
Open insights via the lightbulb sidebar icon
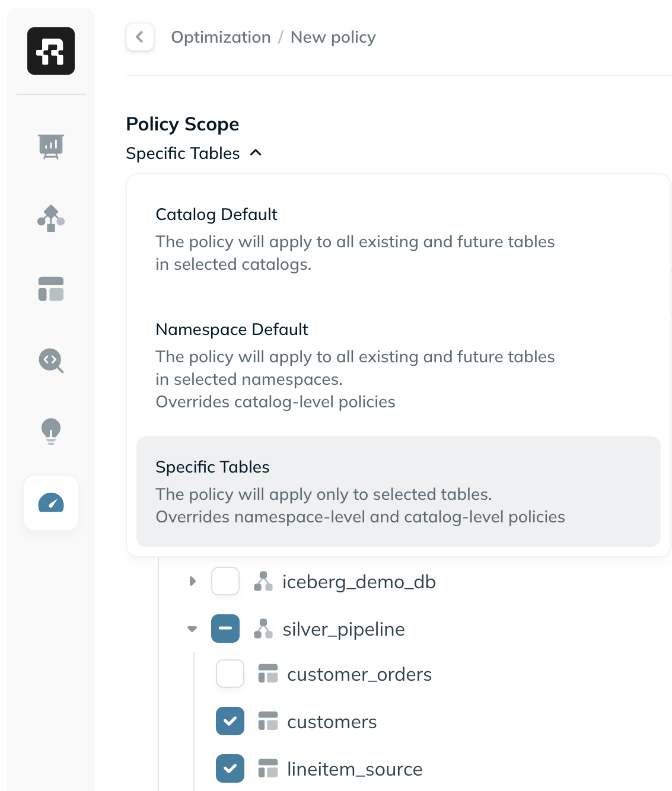pyautogui.click(x=50, y=432)
